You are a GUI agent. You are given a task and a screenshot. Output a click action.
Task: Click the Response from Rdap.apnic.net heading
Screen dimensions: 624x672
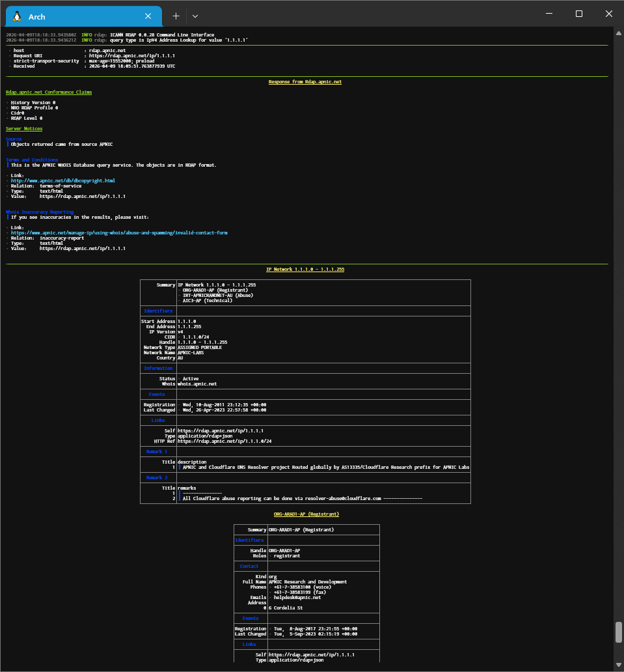pyautogui.click(x=305, y=82)
